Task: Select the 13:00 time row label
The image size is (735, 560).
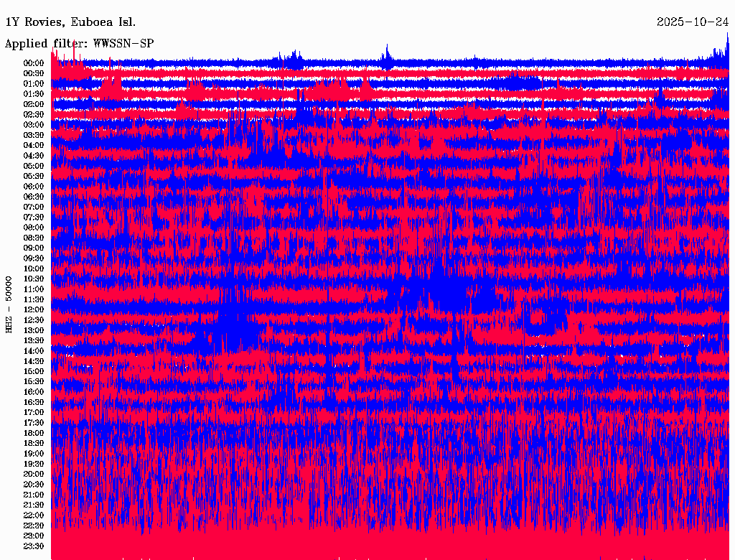Action: pos(34,331)
